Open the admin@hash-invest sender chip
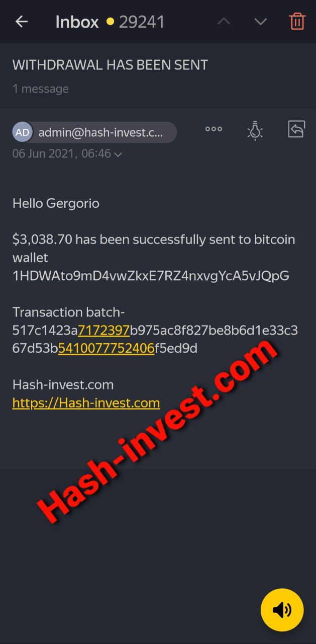 pos(94,132)
